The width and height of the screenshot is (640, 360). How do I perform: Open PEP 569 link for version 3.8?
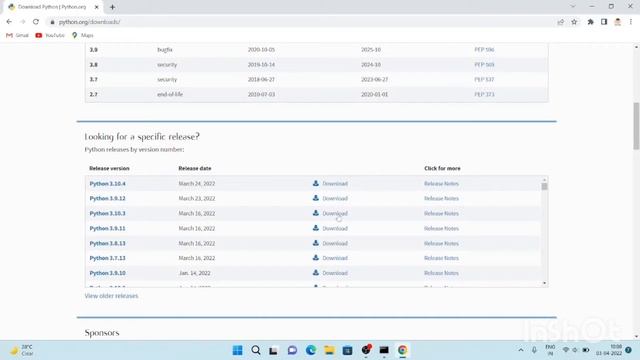484,64
